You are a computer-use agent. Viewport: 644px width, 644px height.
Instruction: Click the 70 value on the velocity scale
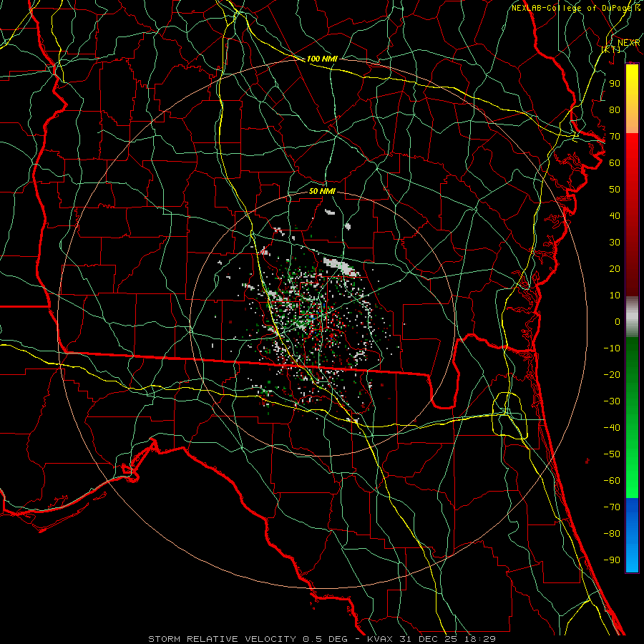tap(615, 137)
